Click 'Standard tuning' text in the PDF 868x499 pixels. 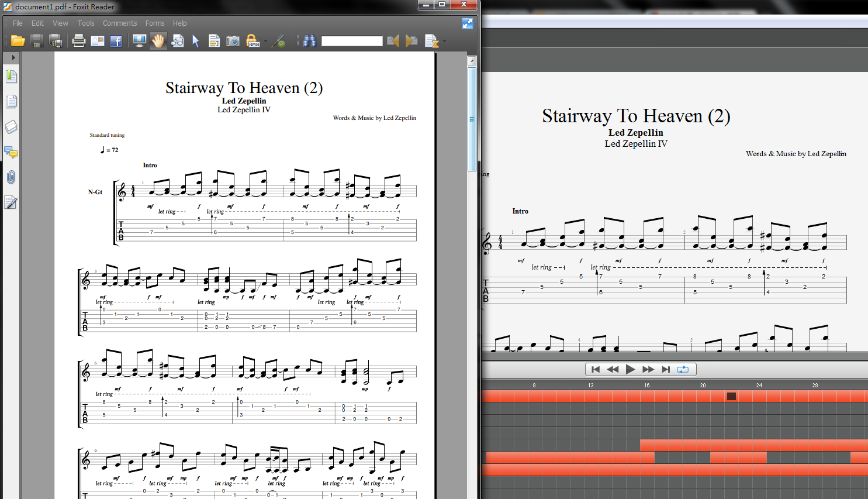pyautogui.click(x=107, y=135)
